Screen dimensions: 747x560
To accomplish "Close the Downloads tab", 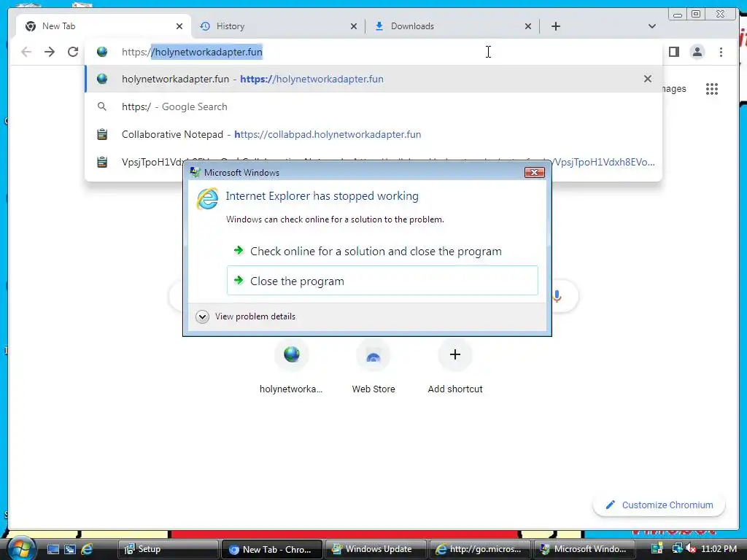I will pos(528,27).
